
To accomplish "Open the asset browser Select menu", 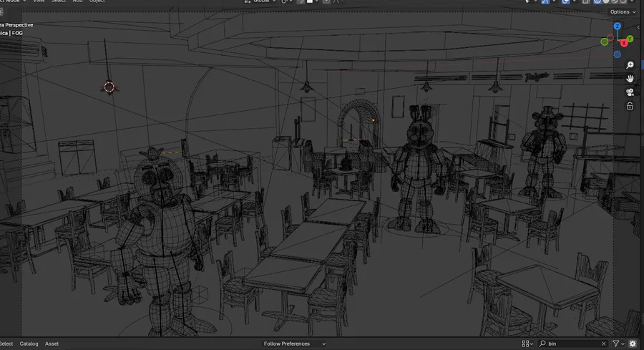I will pyautogui.click(x=6, y=344).
